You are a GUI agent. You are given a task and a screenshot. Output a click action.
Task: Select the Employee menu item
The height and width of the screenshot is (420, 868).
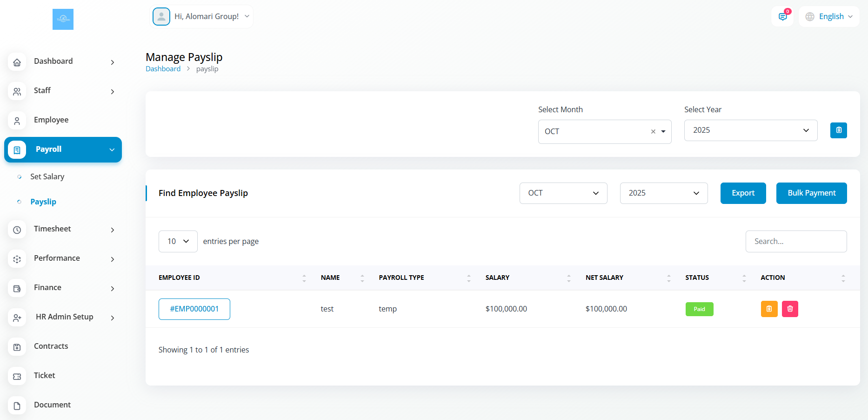click(x=51, y=120)
